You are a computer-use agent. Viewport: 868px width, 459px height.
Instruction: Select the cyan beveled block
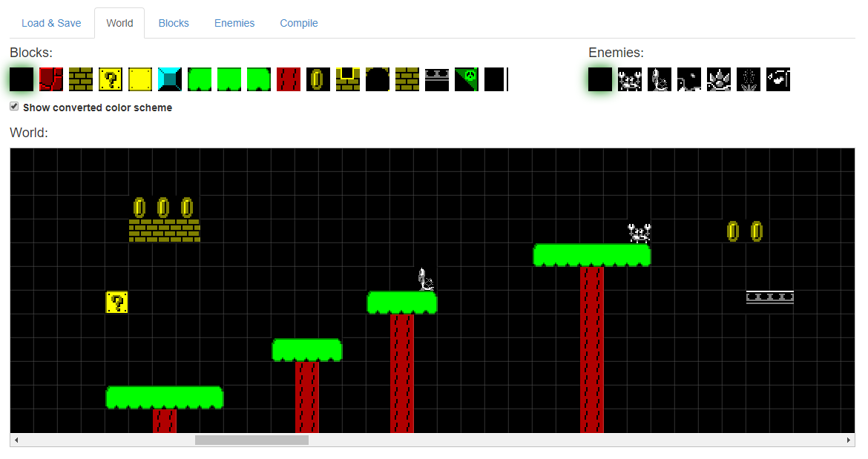click(x=170, y=79)
